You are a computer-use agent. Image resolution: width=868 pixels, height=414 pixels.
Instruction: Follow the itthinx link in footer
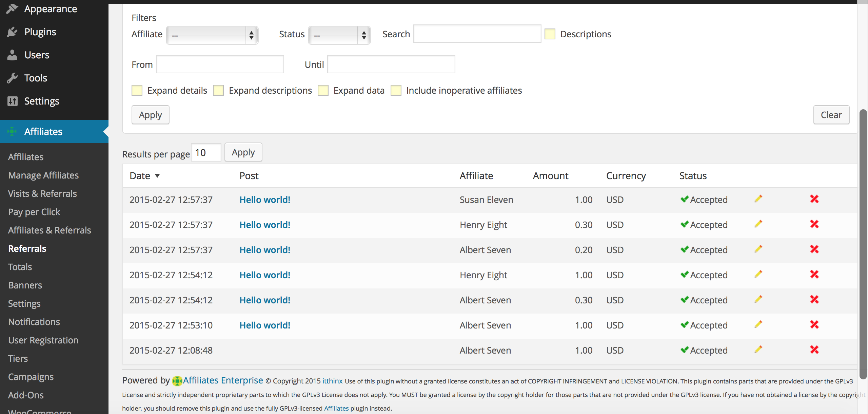[x=332, y=381]
